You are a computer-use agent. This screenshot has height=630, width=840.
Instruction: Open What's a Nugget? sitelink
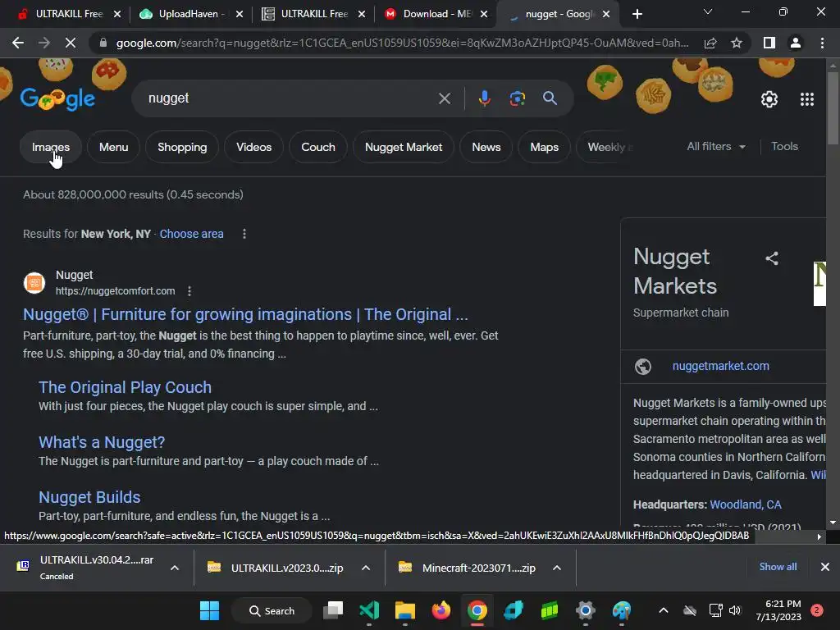pos(102,442)
